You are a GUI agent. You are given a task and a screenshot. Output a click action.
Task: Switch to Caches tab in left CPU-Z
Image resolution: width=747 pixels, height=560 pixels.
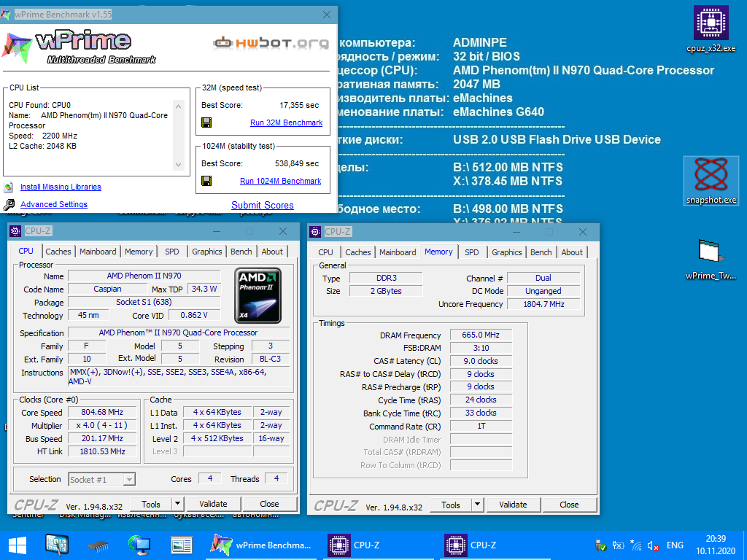click(x=58, y=252)
